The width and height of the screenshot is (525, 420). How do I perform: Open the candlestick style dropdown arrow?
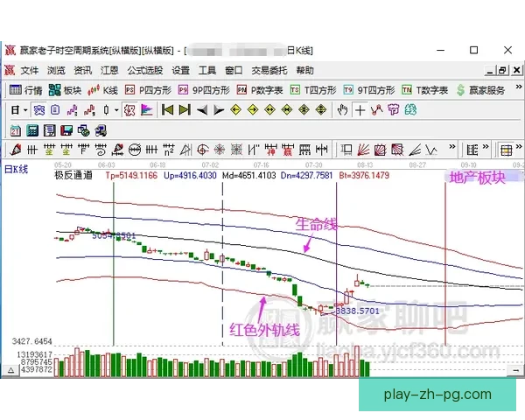116,110
